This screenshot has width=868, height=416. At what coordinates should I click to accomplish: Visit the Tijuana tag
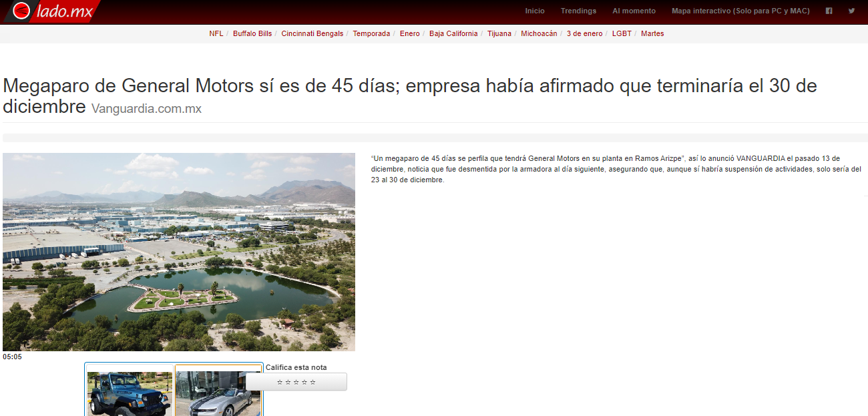coord(499,33)
